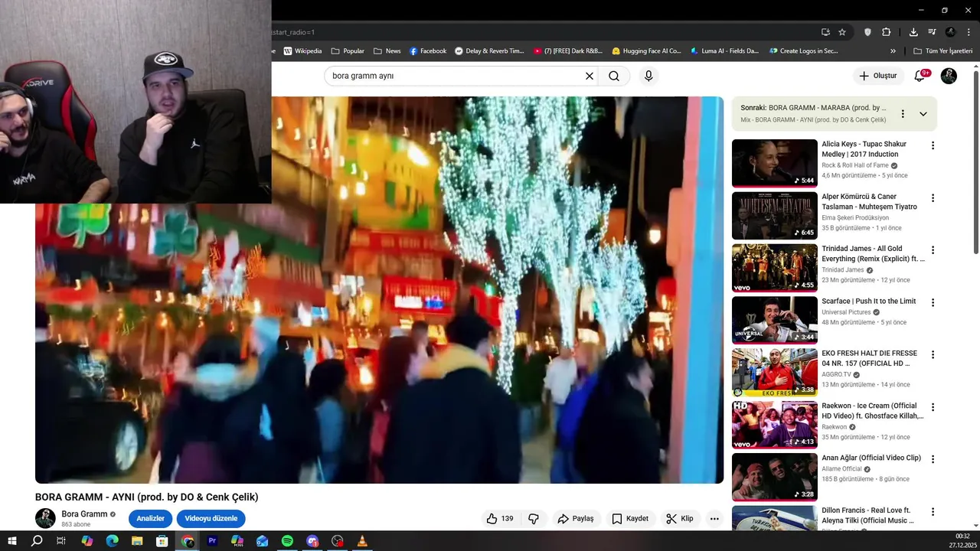Open Chrome downloads icon
980x551 pixels.
pyautogui.click(x=913, y=32)
